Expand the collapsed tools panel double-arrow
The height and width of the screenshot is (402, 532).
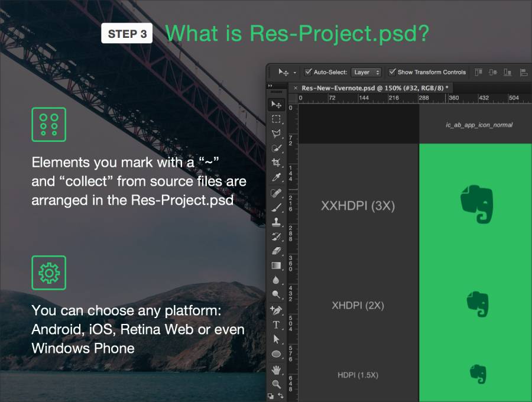pyautogui.click(x=271, y=86)
